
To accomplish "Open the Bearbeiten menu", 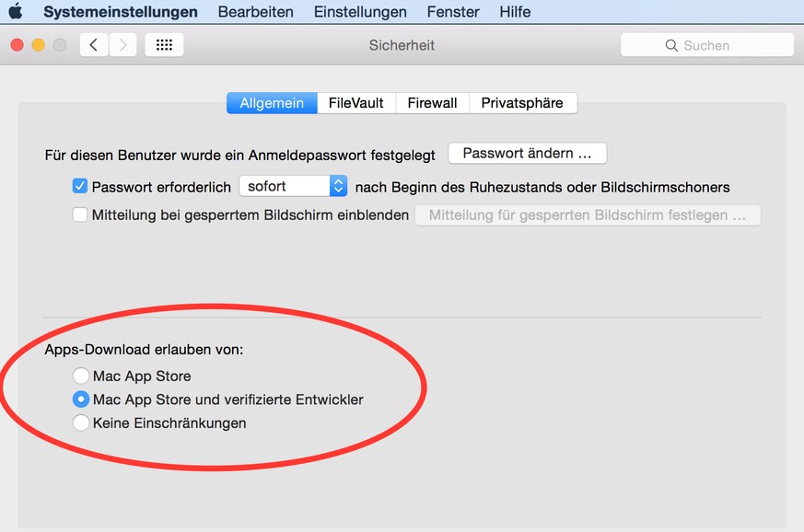I will click(x=256, y=11).
